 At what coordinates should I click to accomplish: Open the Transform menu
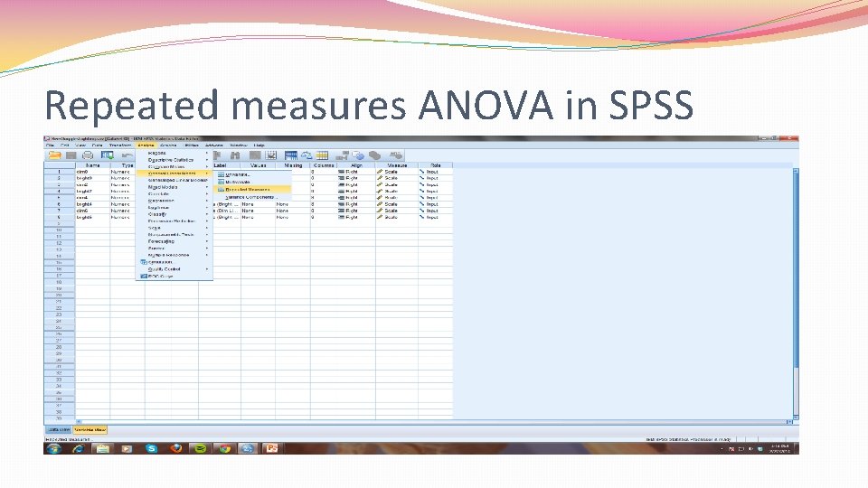(x=120, y=145)
